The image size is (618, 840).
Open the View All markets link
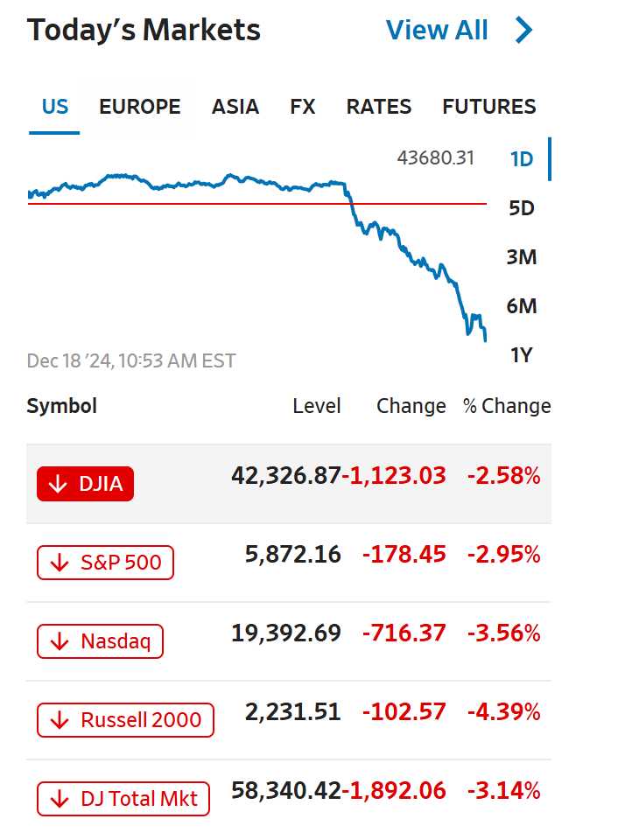(x=437, y=30)
